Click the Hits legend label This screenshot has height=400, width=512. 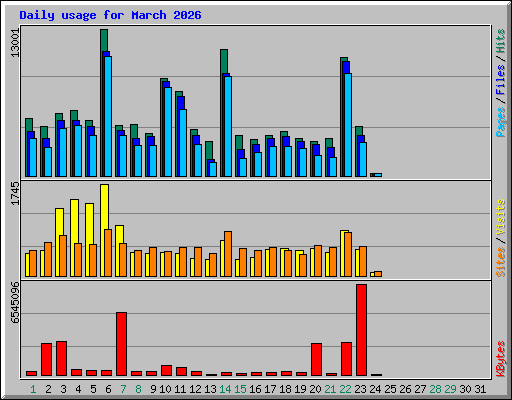click(x=500, y=41)
